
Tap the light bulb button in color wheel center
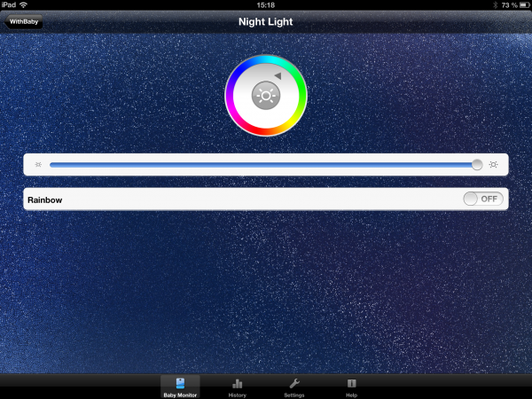click(x=266, y=96)
